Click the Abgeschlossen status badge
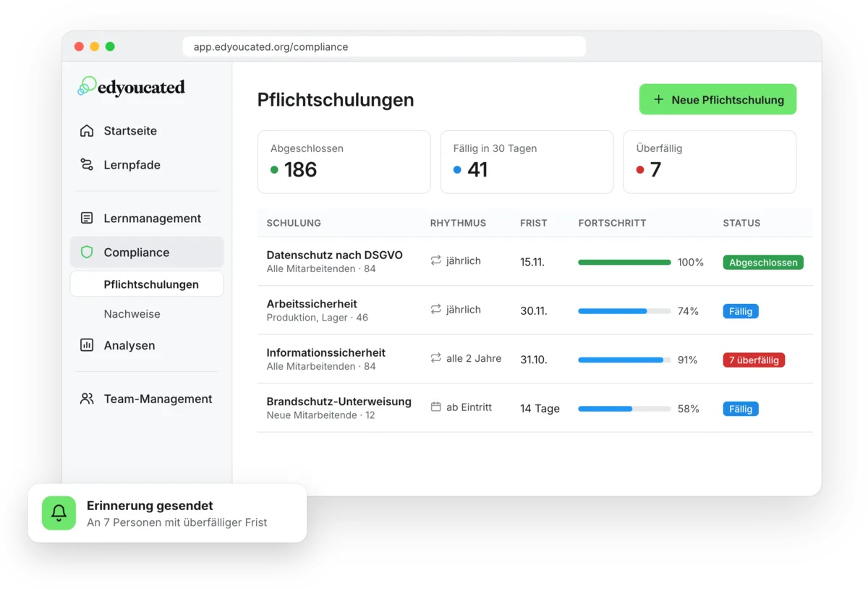Image resolution: width=868 pixels, height=589 pixels. [763, 263]
